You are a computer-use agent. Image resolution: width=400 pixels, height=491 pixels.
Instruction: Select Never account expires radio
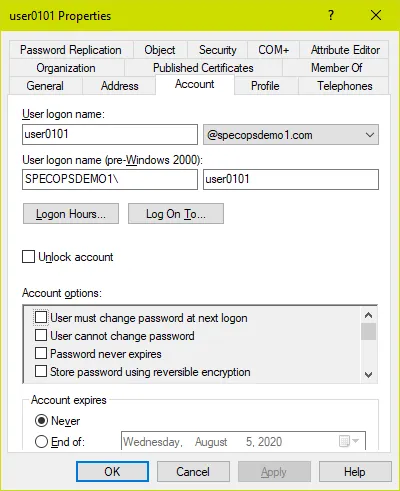pos(41,421)
